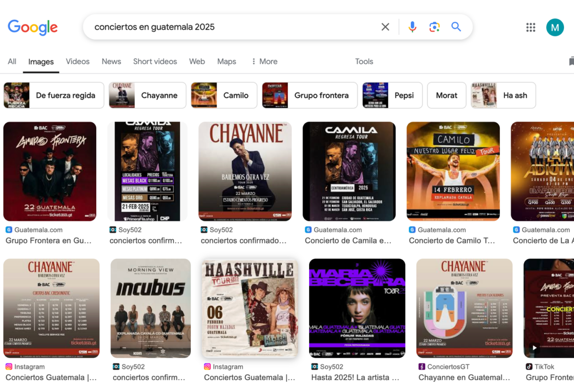Open La Adictiva concert poster thumbnail
The height and width of the screenshot is (392, 574).
(x=542, y=171)
